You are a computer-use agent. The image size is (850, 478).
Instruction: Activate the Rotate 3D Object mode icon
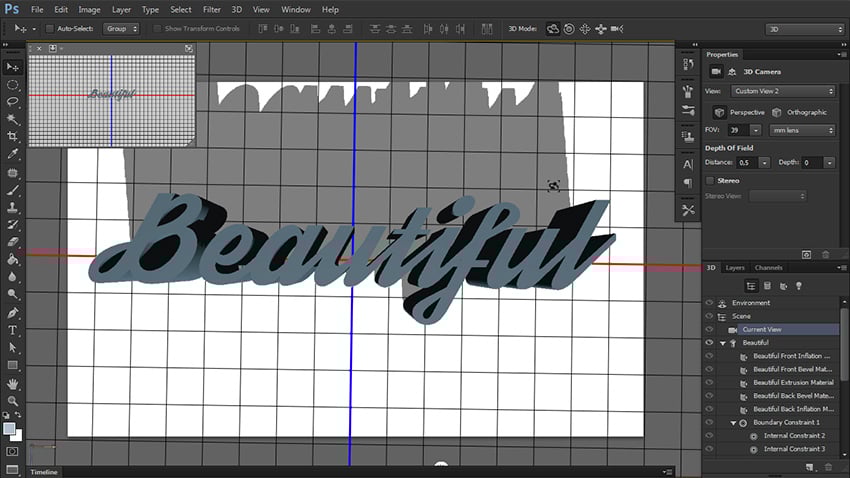pyautogui.click(x=553, y=28)
